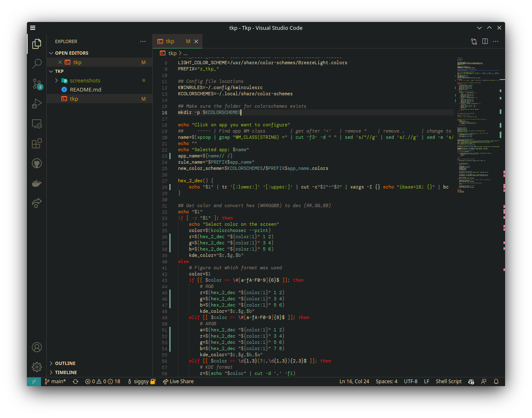The image size is (532, 418).
Task: Click tkp in the breadcrumb bar
Action: pos(172,53)
